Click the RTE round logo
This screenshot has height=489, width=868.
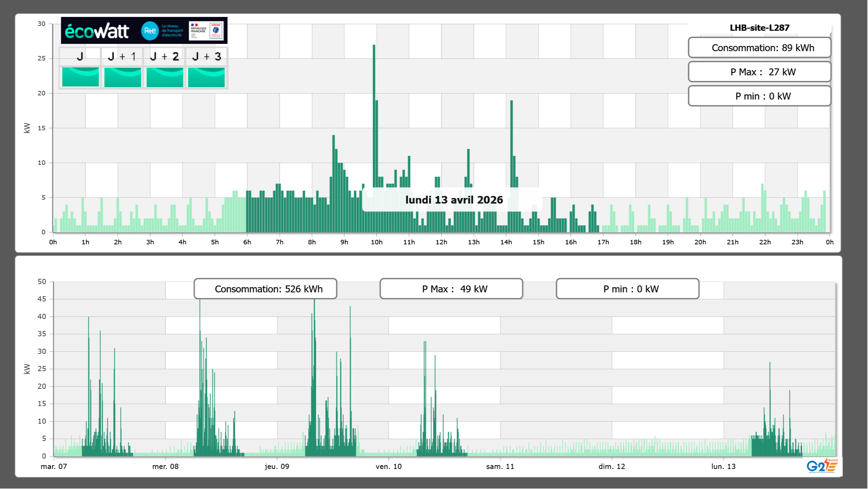click(x=150, y=31)
